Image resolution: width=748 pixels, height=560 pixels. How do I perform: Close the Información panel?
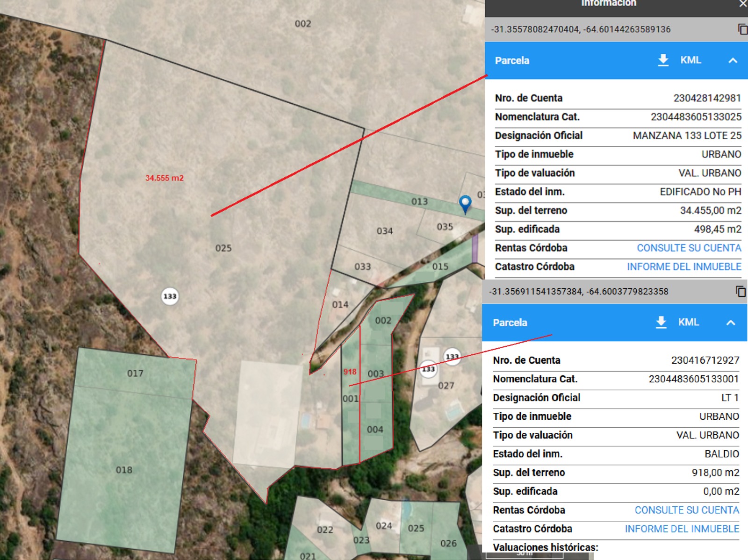click(x=743, y=4)
